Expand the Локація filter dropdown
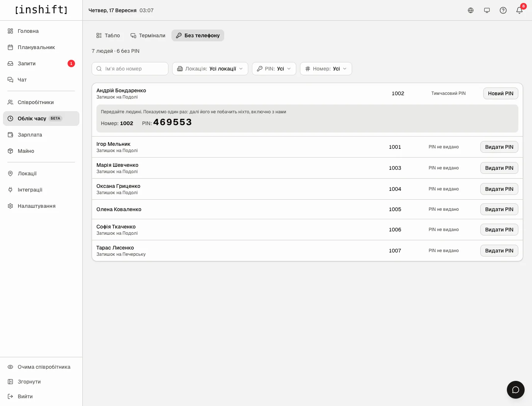Image resolution: width=532 pixels, height=406 pixels. (210, 69)
